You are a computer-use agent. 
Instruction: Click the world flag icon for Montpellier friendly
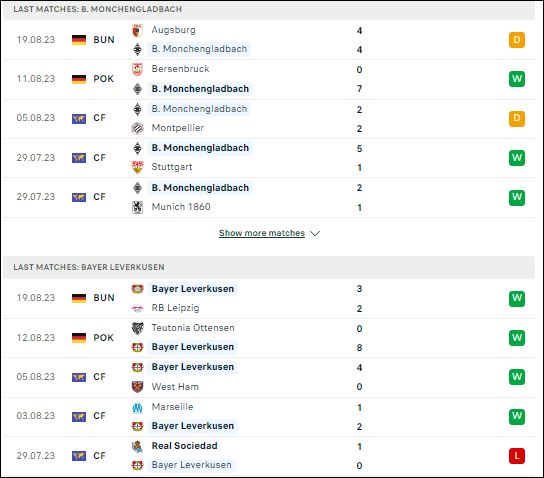pyautogui.click(x=79, y=119)
